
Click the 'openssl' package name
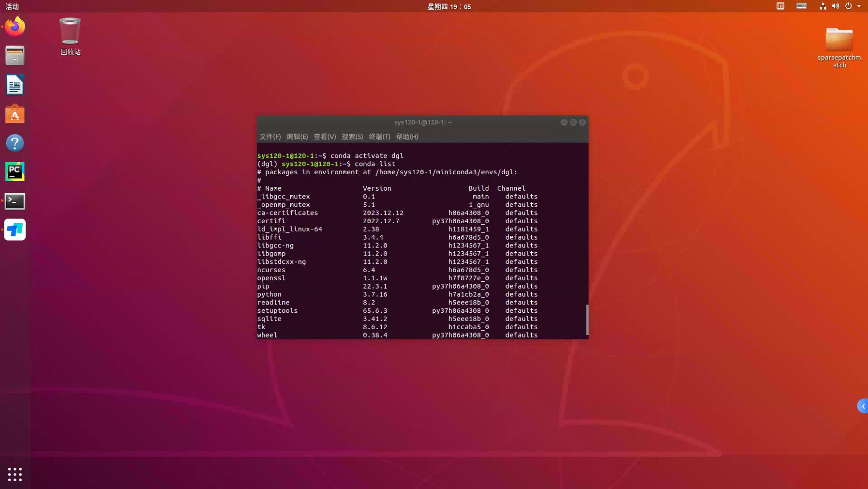(x=271, y=278)
